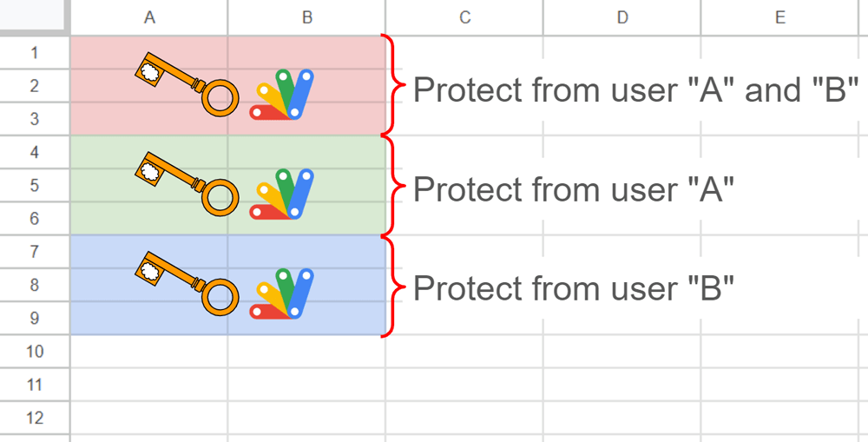The image size is (868, 442).
Task: Click the Apps Script logo in red rows
Action: tap(282, 95)
